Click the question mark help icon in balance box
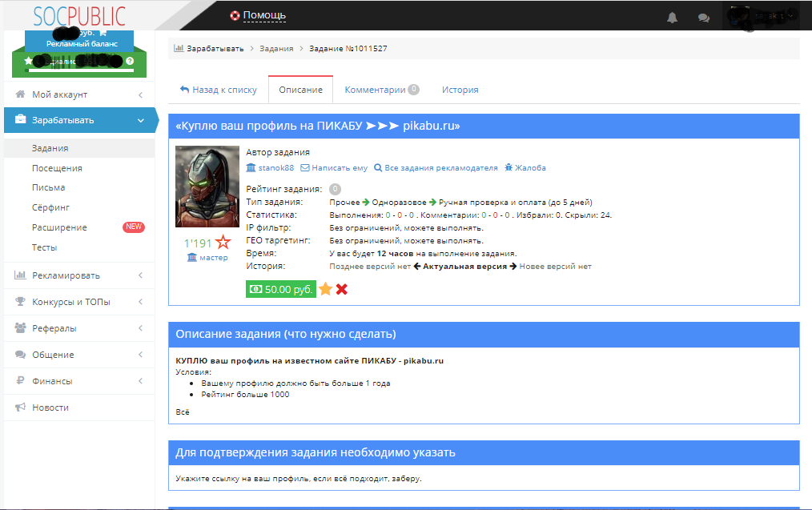Image resolution: width=812 pixels, height=510 pixels. click(130, 61)
